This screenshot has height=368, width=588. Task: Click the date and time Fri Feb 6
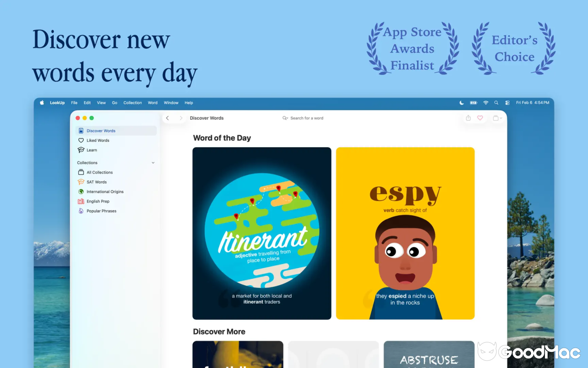click(x=532, y=103)
